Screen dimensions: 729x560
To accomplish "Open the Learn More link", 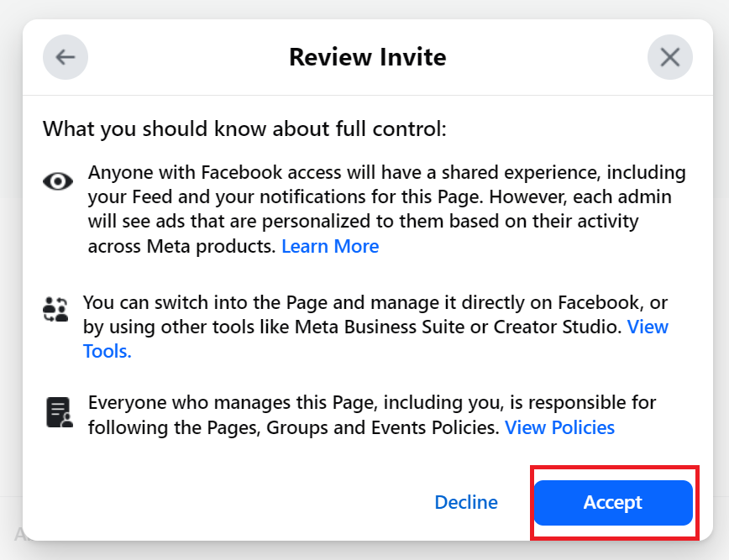I will point(330,246).
